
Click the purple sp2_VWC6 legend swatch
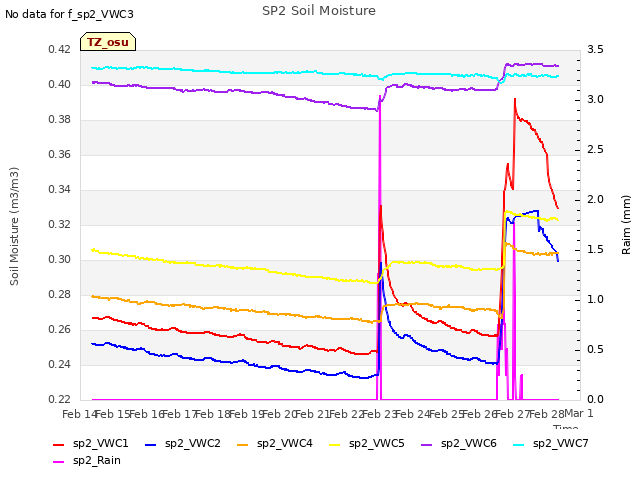(x=427, y=444)
